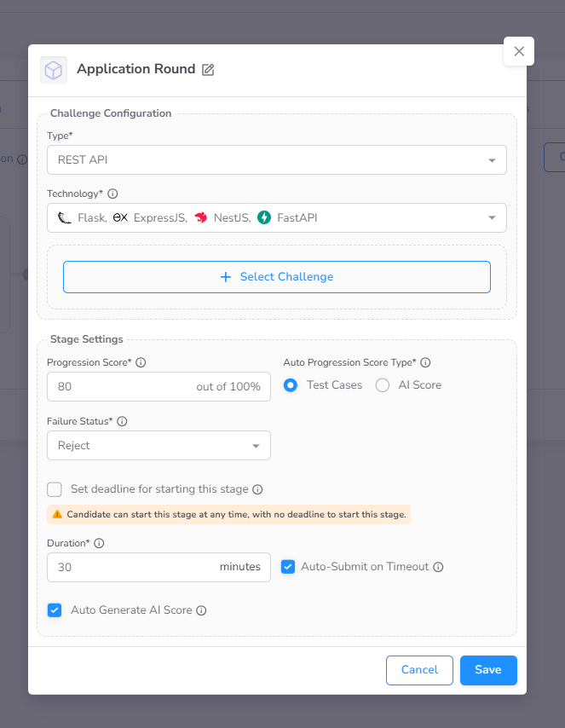Save the Application Round configuration
565x728 pixels.
(488, 670)
